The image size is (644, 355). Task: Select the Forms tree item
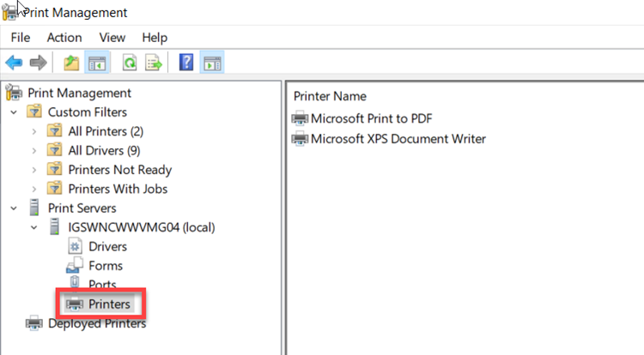(x=105, y=266)
